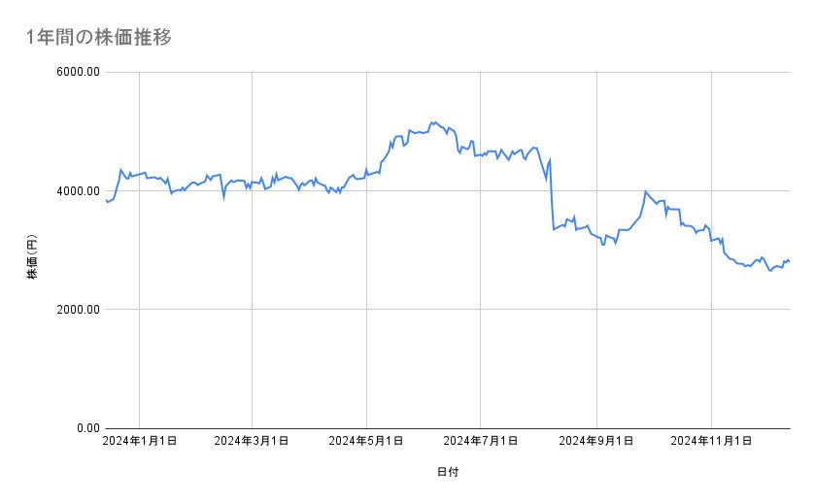
Task: Click the late-September peak touching the 4000 gridline
Action: [x=645, y=191]
